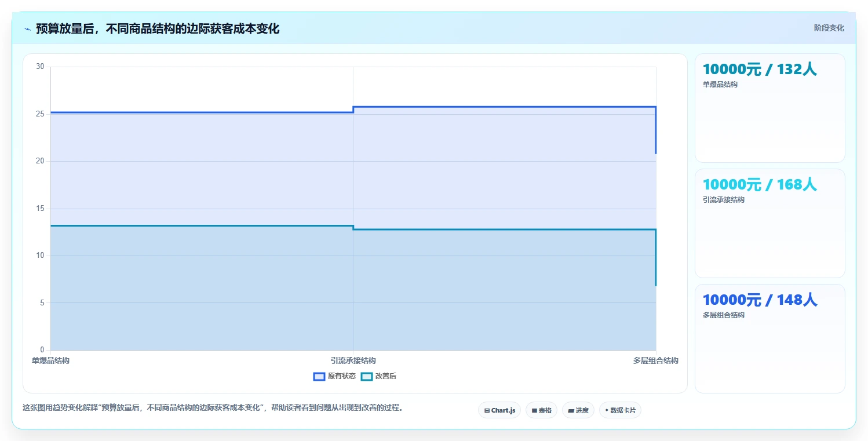The height and width of the screenshot is (441, 868).
Task: Click the 单爆品结构 x-axis label
Action: (x=50, y=360)
